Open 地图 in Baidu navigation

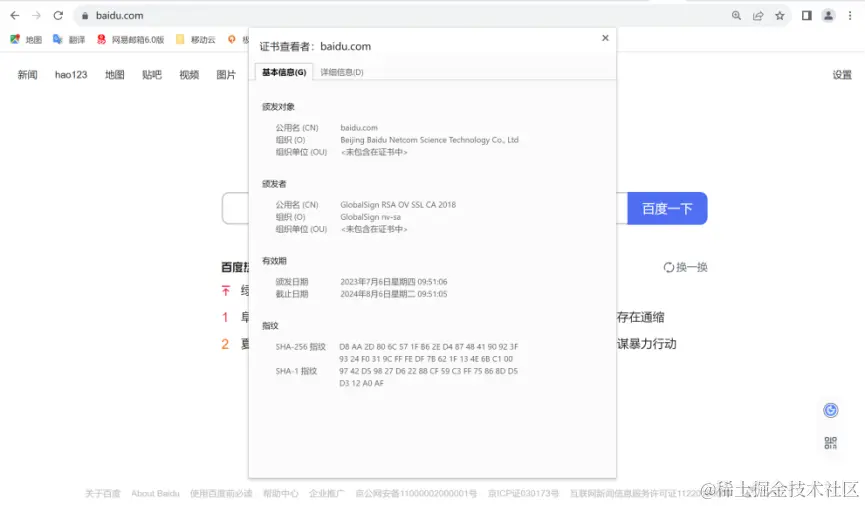click(x=114, y=75)
